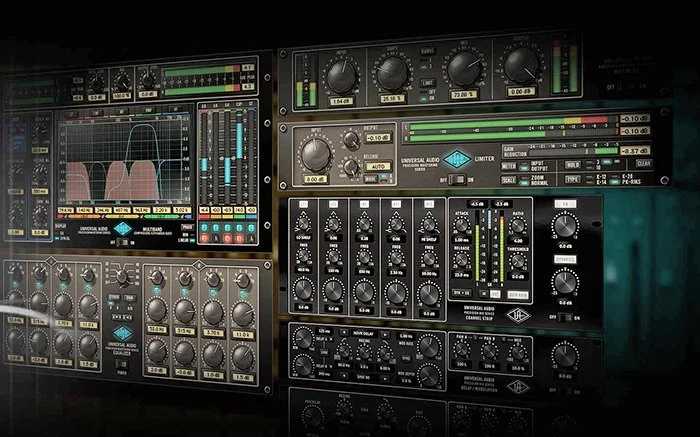Viewport: 700px width, 437px height.
Task: Click the Limiter MODE button
Action: coord(370,179)
